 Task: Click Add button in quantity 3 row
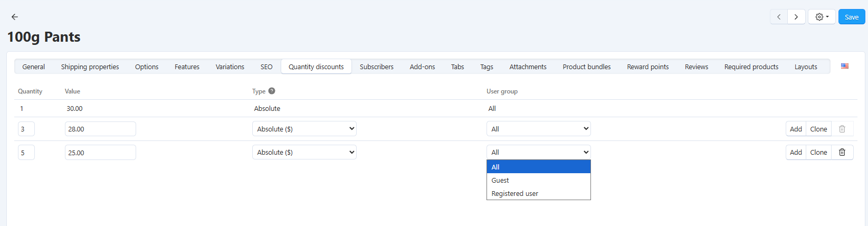click(x=796, y=129)
